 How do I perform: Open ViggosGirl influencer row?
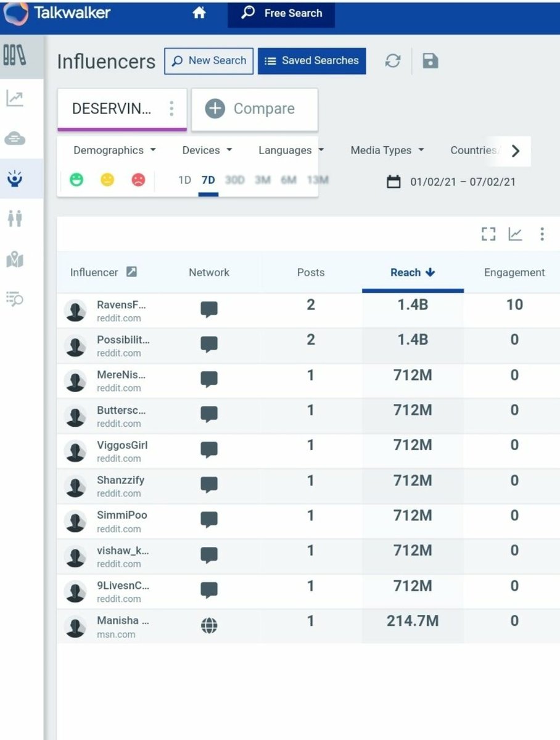click(x=308, y=451)
